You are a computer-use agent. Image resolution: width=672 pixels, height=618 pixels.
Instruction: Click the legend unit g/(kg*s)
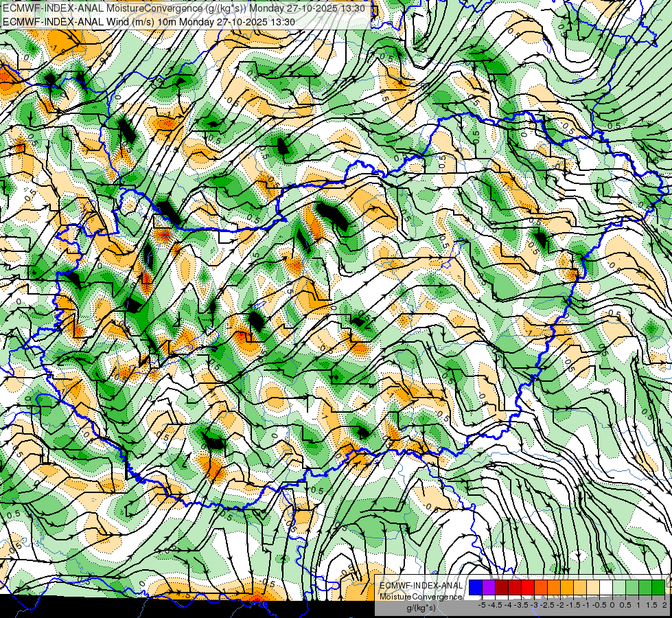coord(421,608)
